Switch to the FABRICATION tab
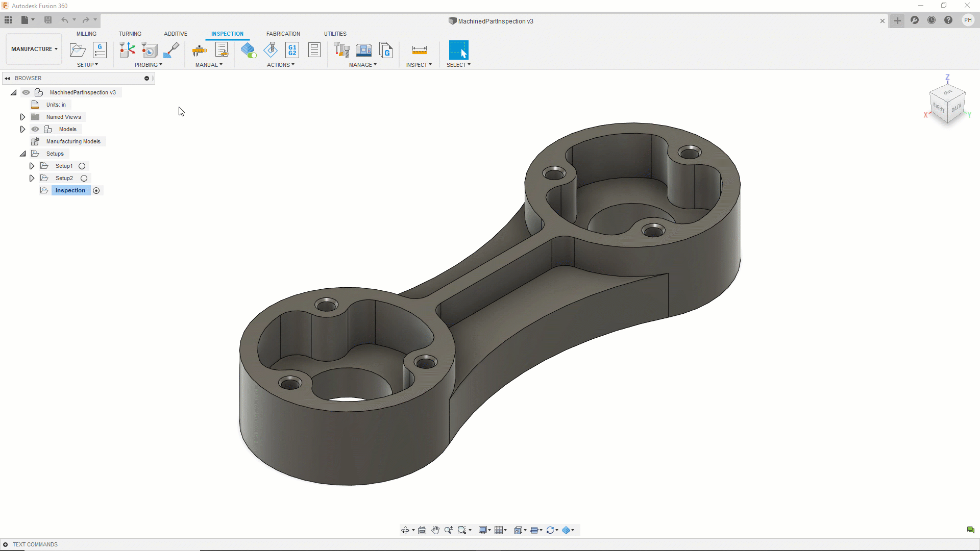This screenshot has height=551, width=980. (283, 34)
